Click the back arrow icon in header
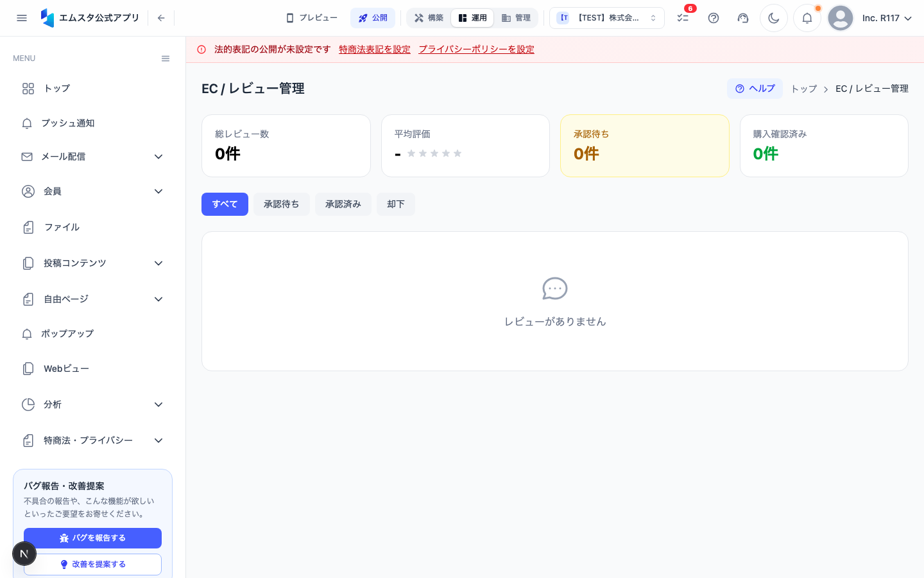The width and height of the screenshot is (924, 578). coord(161,18)
